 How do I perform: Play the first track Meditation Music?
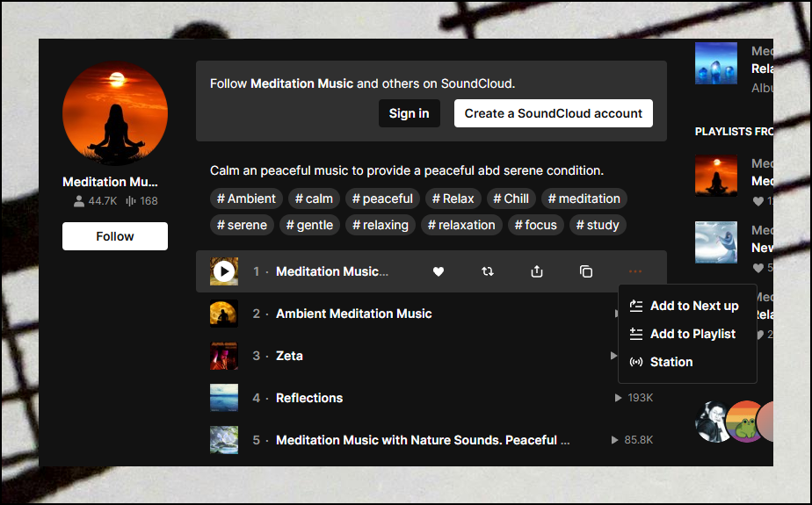[x=224, y=271]
